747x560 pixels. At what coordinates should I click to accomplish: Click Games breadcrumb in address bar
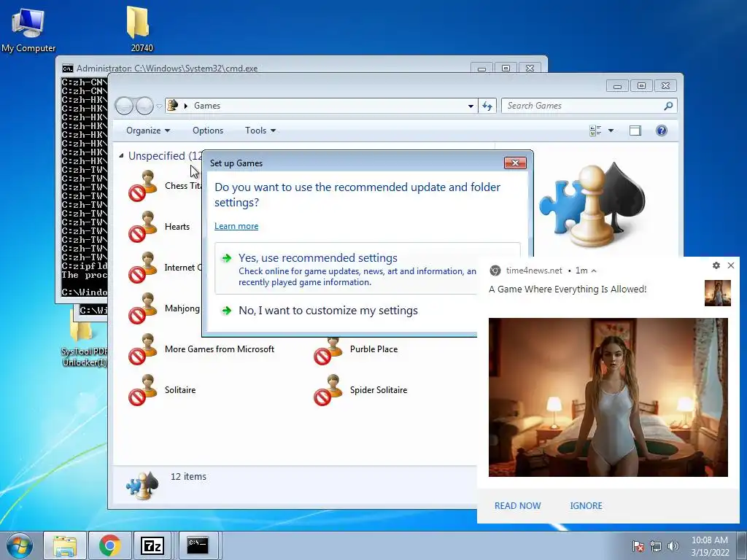[x=206, y=106]
